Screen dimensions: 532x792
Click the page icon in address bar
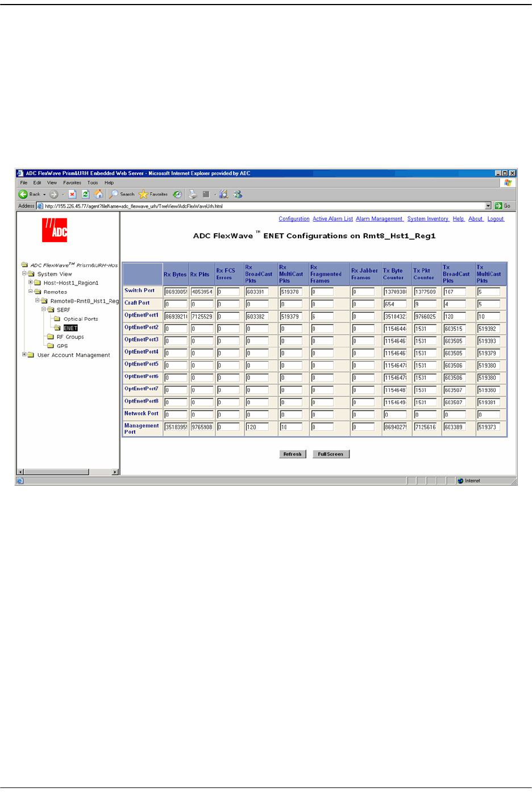(40, 206)
